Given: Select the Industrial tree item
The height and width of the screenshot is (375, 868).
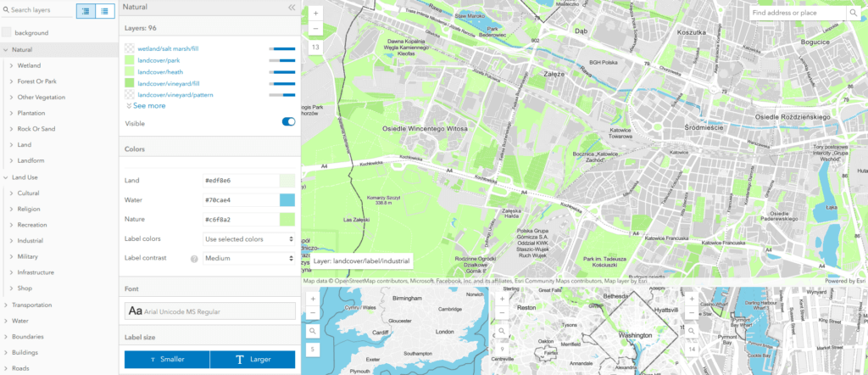Looking at the screenshot, I should (x=30, y=241).
